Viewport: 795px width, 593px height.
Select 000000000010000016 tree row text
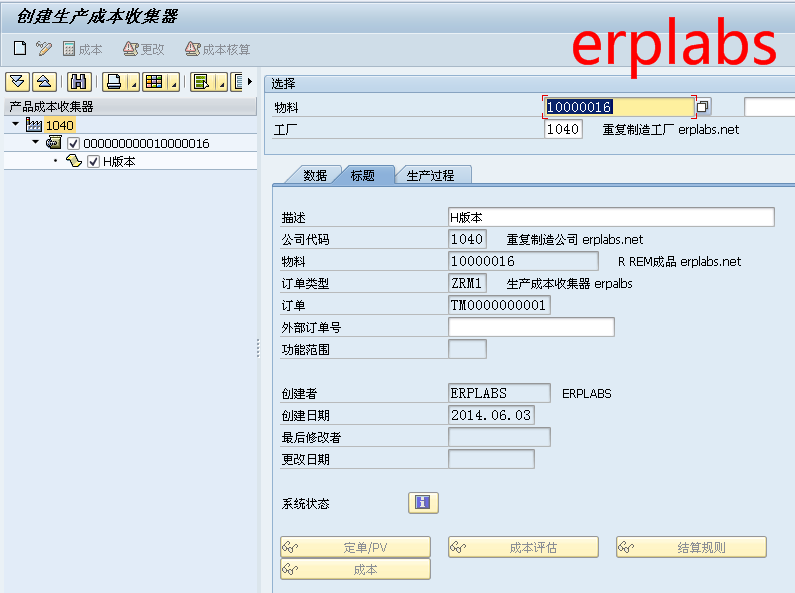[146, 143]
